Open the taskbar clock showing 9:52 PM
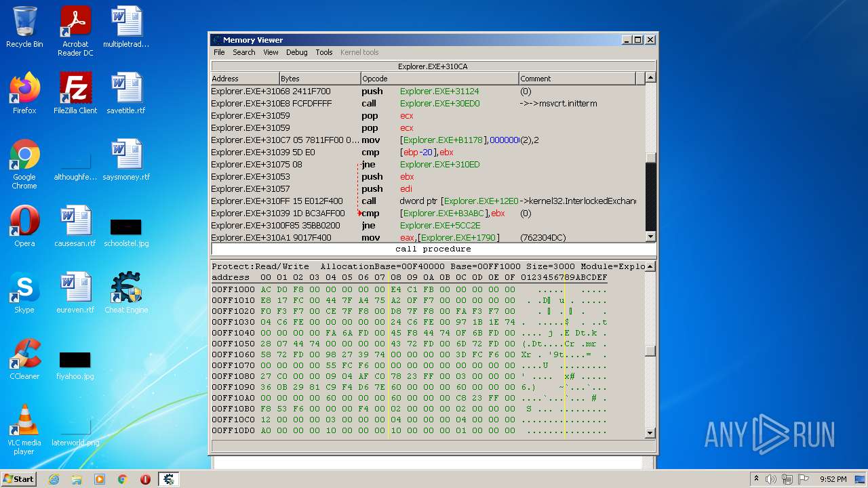This screenshot has height=488, width=868. 833,479
